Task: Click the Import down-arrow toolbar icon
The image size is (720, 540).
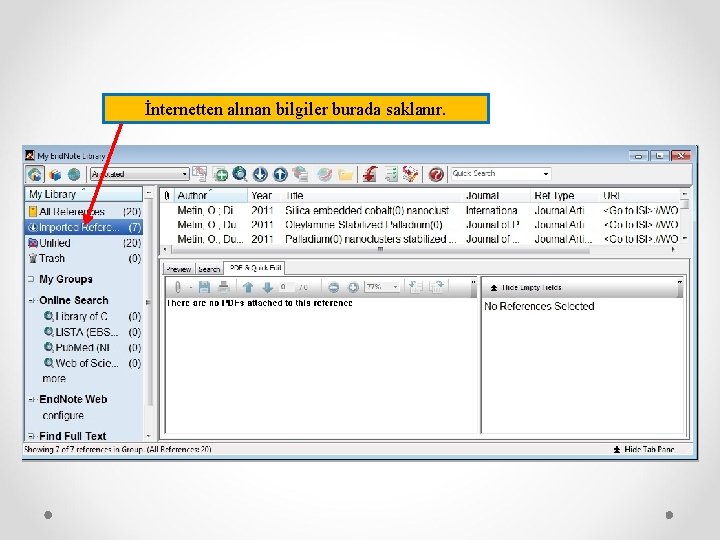Action: coord(260,174)
